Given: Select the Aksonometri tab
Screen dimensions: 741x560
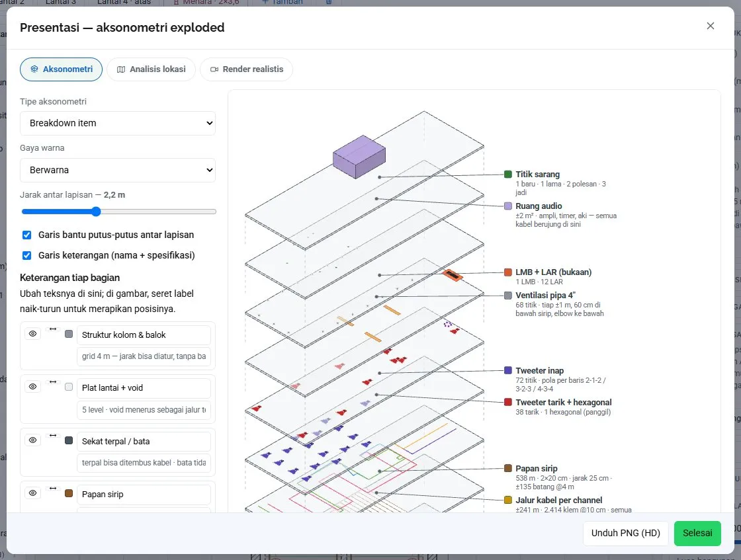Looking at the screenshot, I should pyautogui.click(x=61, y=69).
